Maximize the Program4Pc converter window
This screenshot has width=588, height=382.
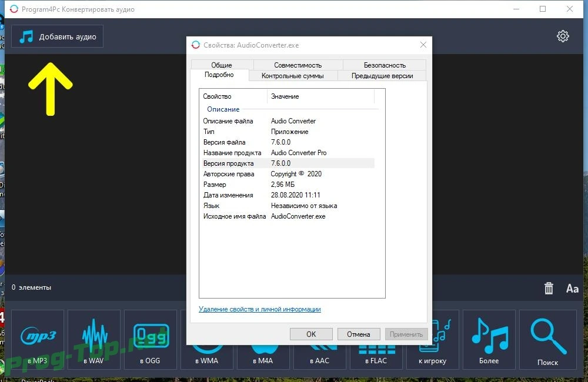click(x=543, y=9)
